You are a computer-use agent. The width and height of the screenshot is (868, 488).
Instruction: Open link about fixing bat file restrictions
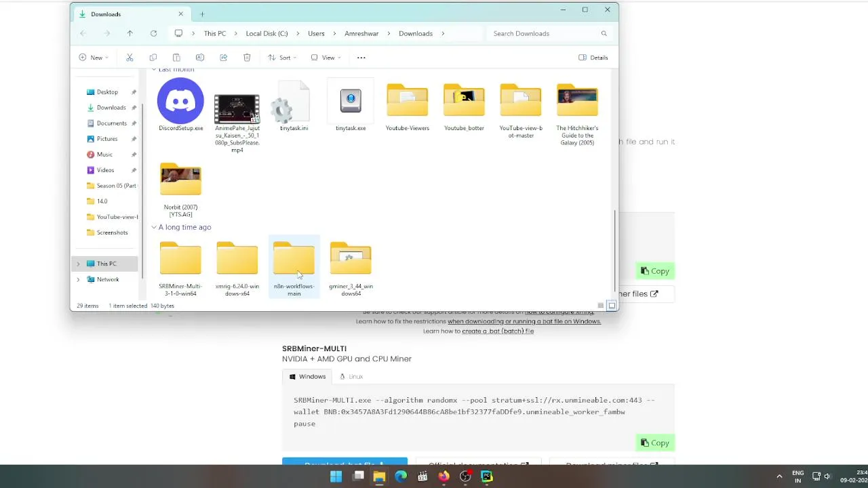(524, 321)
